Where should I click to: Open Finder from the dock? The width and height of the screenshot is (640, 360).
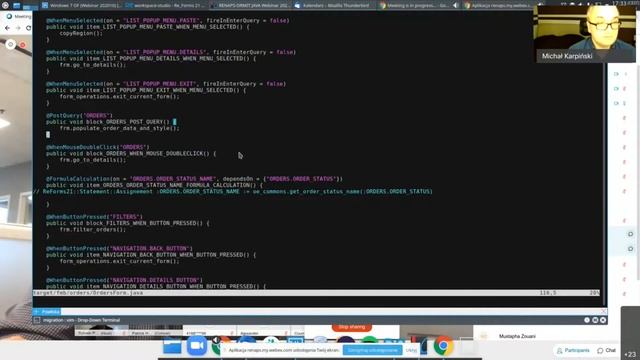172,345
